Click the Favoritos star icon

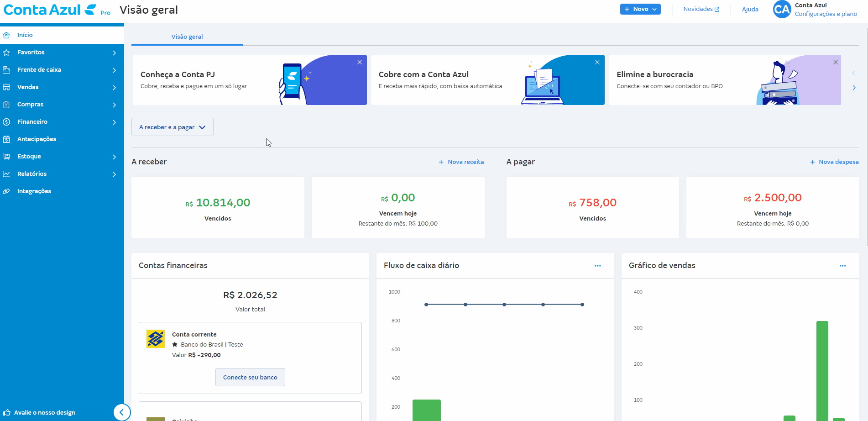(x=6, y=53)
